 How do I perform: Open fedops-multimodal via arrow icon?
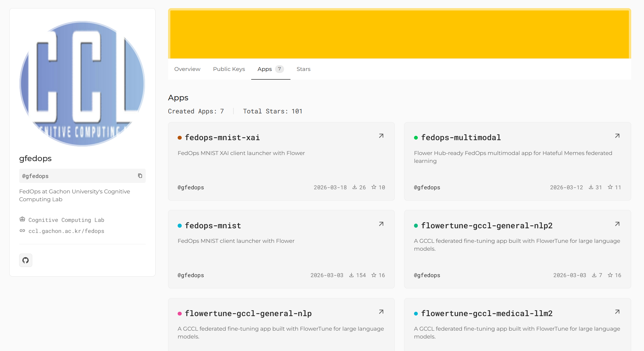[x=617, y=136]
